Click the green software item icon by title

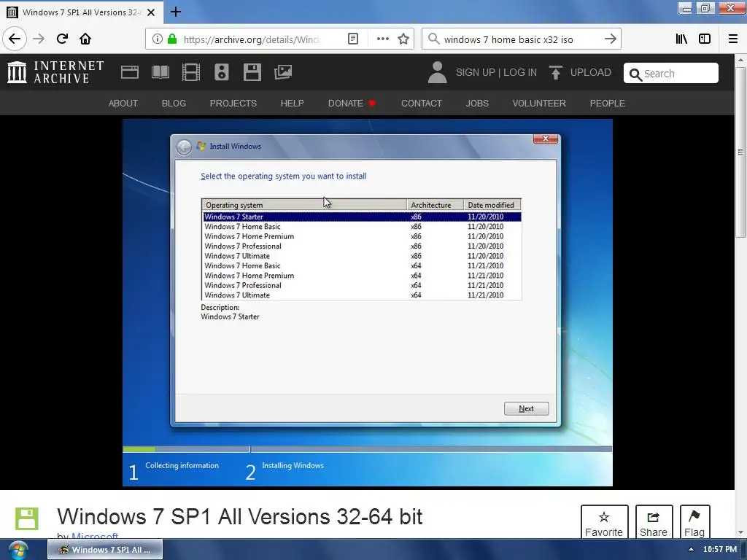click(27, 518)
